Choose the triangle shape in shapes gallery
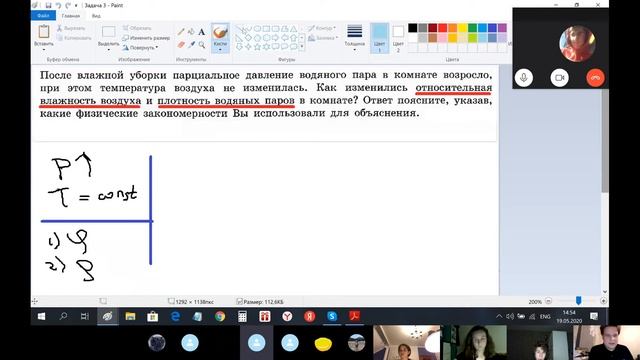The height and width of the screenshot is (360, 640). tap(293, 29)
